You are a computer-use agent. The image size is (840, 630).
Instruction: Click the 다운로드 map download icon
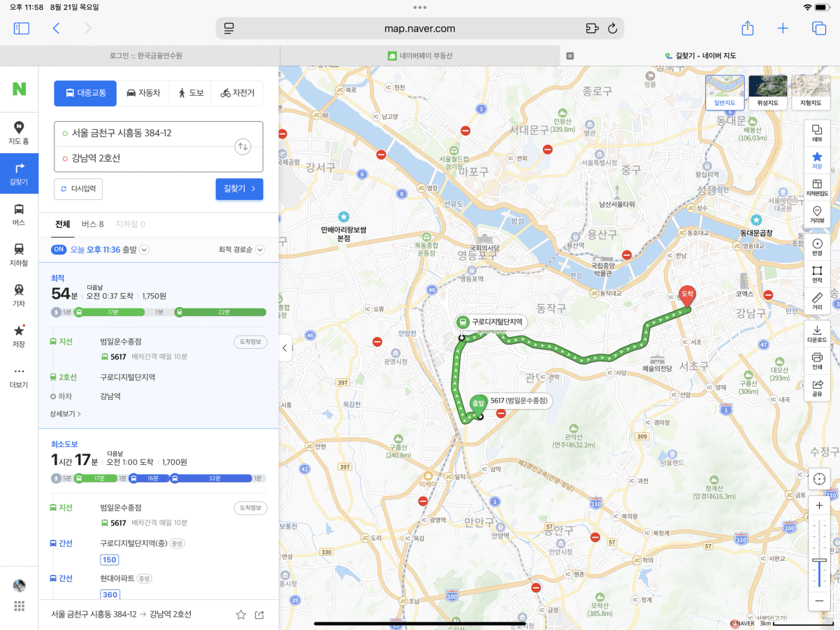point(817,334)
